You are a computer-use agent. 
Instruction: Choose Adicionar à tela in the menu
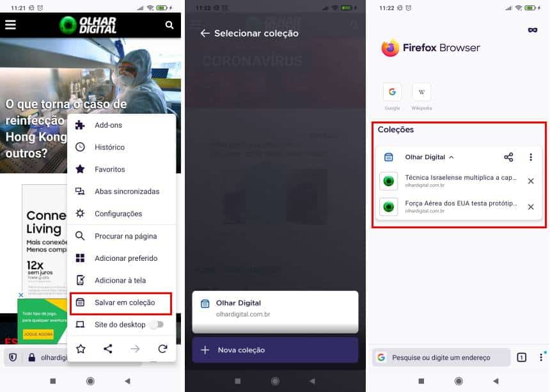tap(122, 280)
